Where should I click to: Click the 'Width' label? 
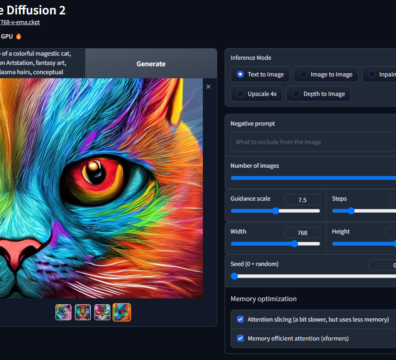238,231
